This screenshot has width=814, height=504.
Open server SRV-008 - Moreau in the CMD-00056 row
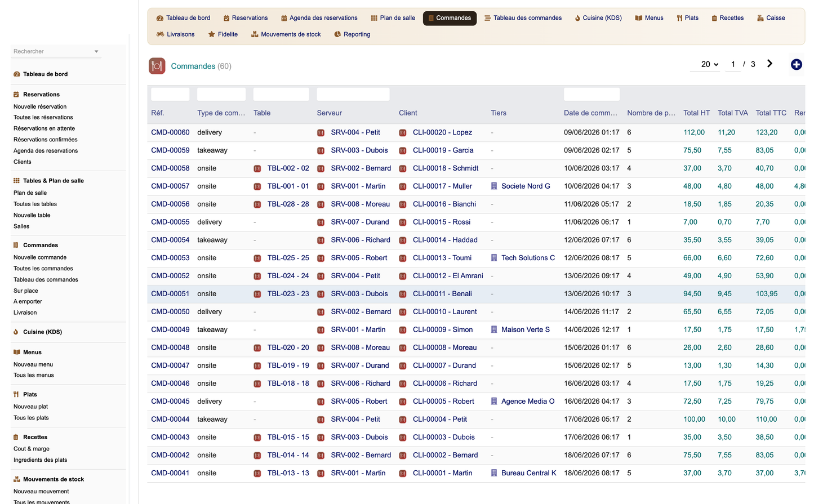tap(361, 204)
